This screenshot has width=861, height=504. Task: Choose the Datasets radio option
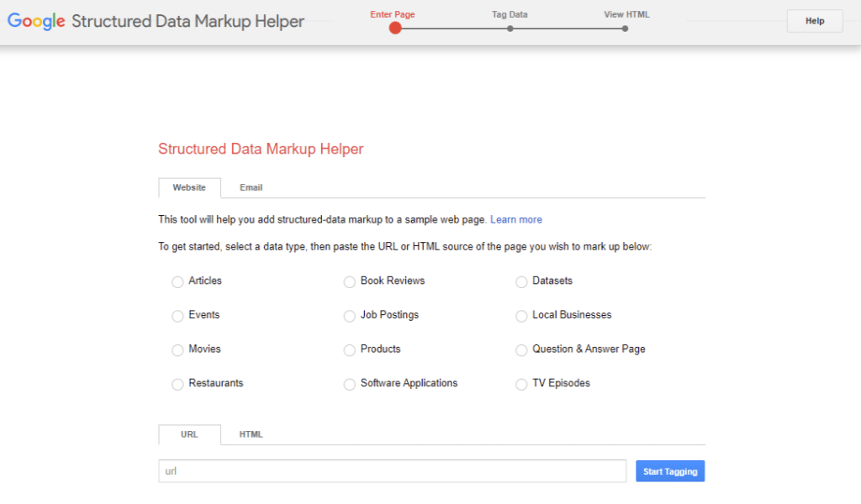pos(521,282)
